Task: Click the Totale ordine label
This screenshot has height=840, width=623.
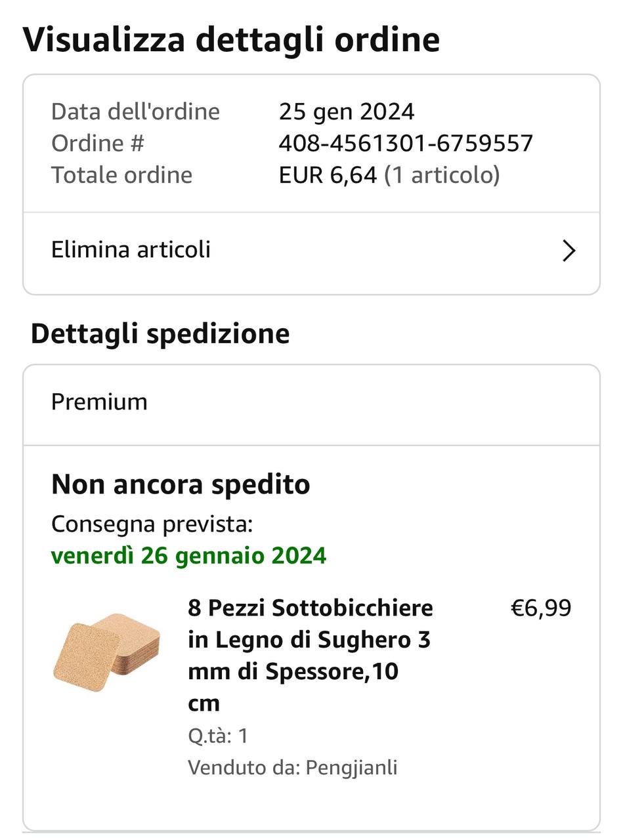Action: 121,175
